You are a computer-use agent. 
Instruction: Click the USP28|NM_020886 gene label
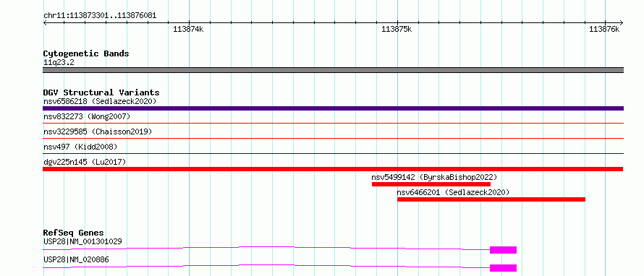tap(76, 259)
